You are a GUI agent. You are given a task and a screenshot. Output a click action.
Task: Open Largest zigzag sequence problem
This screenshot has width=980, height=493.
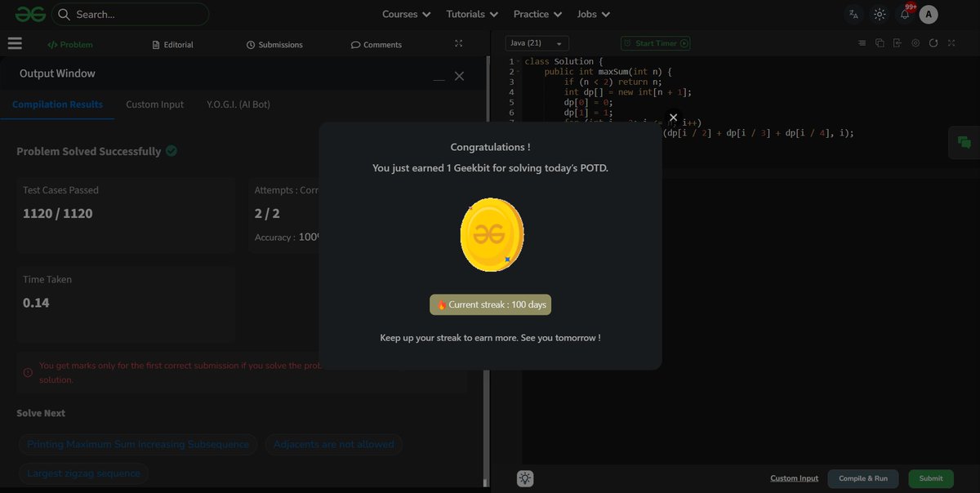(83, 473)
